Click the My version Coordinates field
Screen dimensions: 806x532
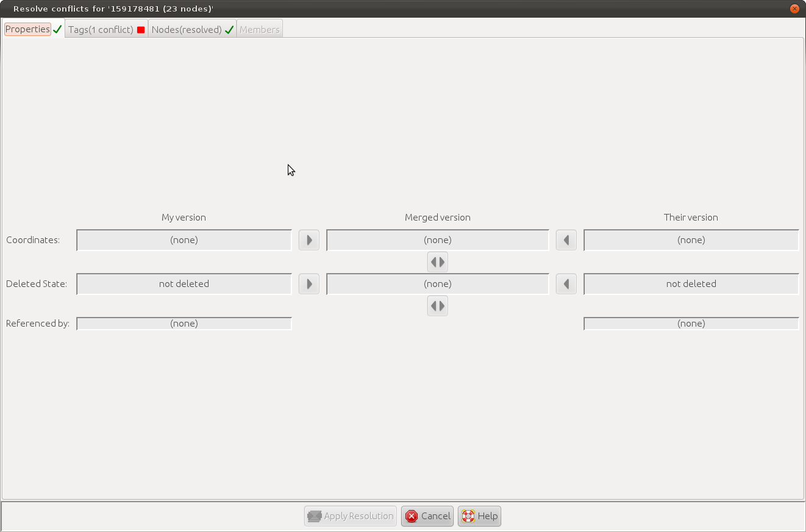pos(184,240)
